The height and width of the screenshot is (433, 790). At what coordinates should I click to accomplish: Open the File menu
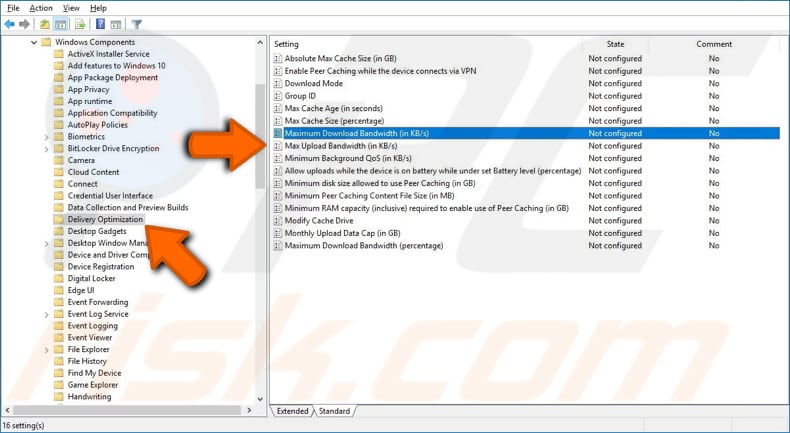(13, 8)
